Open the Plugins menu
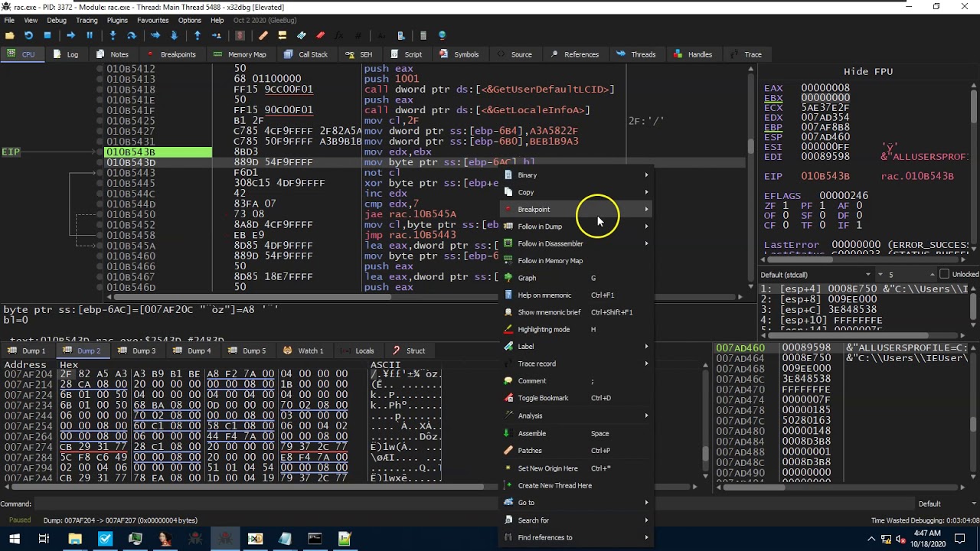This screenshot has height=551, width=980. pyautogui.click(x=117, y=20)
